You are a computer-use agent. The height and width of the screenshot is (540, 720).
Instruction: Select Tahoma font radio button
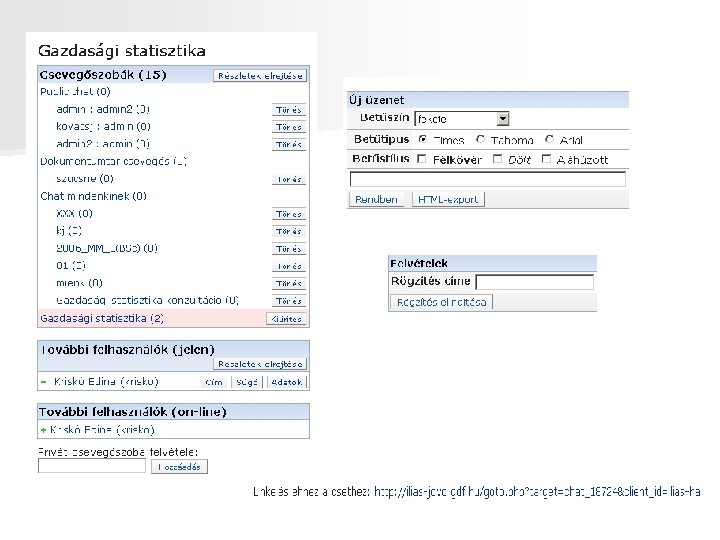pyautogui.click(x=480, y=139)
